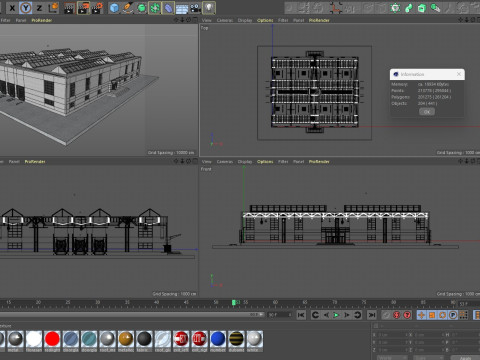Click the pan icon in perspective viewport header
The image size is (480, 360).
coord(176,20)
